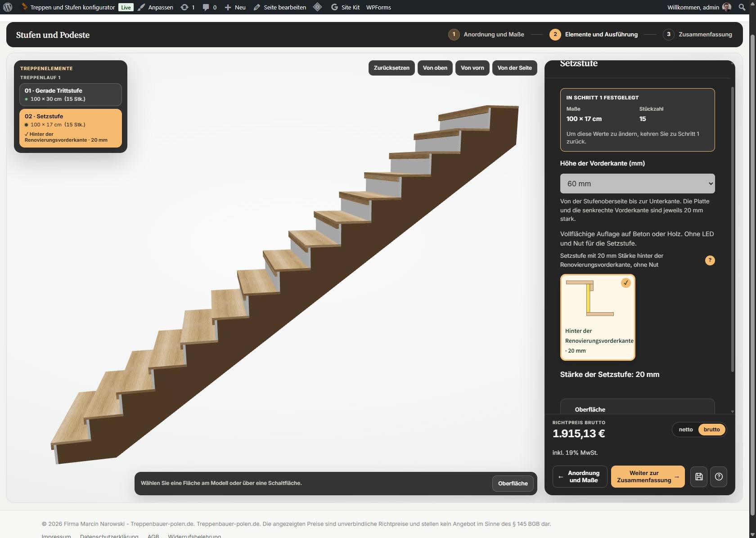
Task: Click Weiter zur Zusammenfassung
Action: click(648, 476)
